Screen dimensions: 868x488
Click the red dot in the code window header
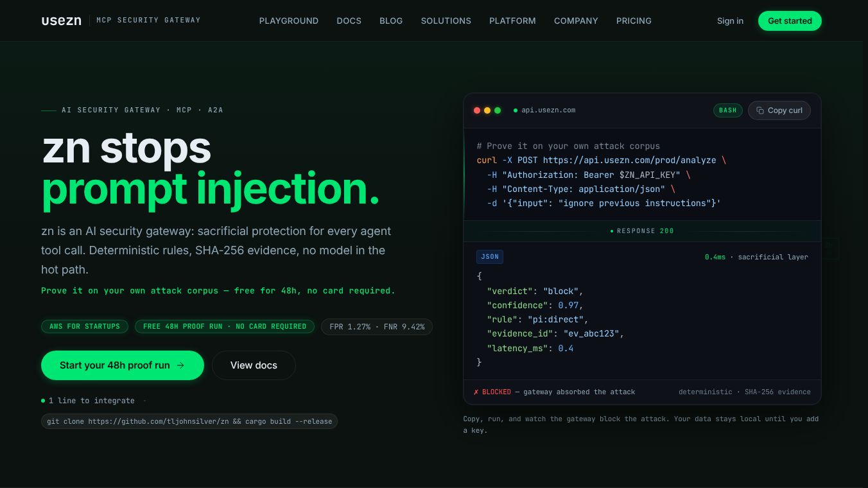point(477,110)
